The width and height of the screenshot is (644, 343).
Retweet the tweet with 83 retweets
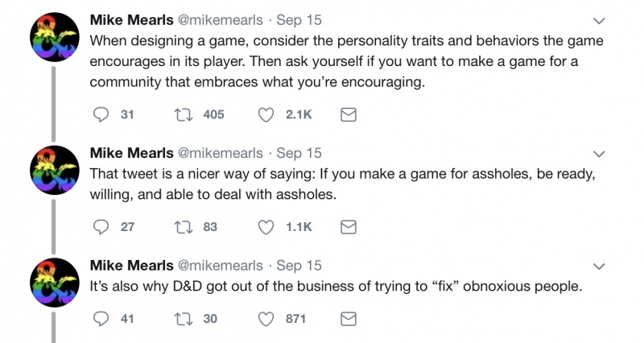click(184, 227)
